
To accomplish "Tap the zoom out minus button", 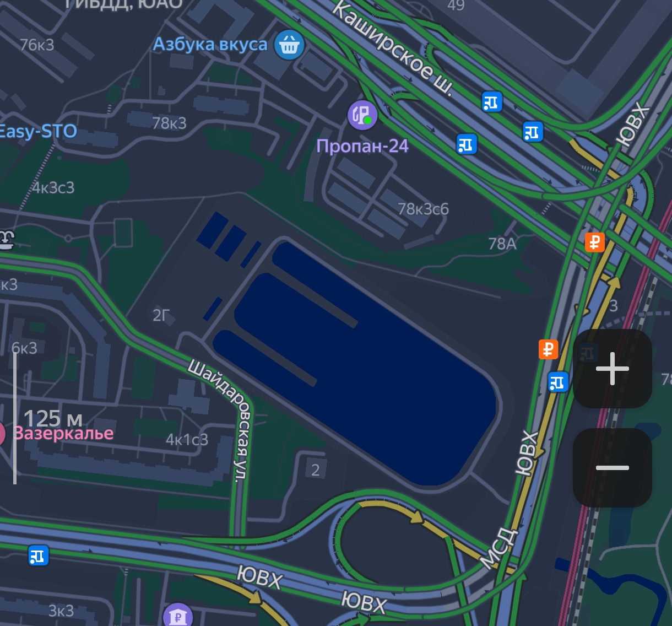I will click(613, 468).
